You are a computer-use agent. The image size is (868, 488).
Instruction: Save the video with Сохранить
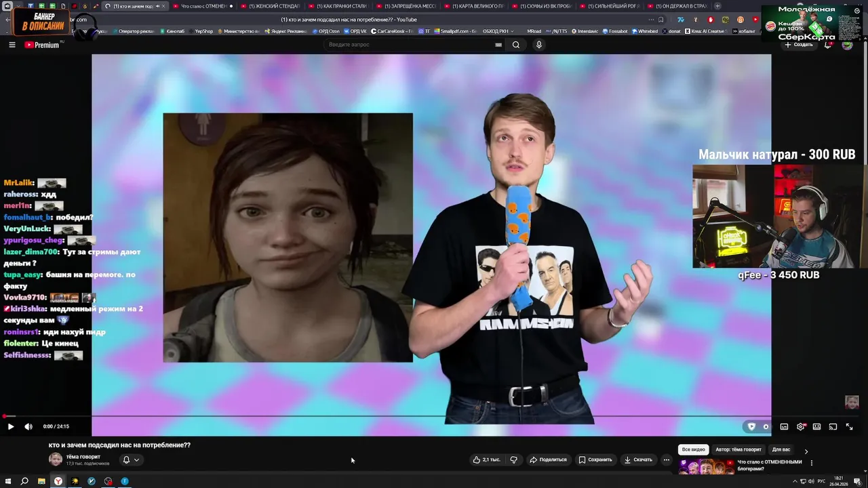595,460
